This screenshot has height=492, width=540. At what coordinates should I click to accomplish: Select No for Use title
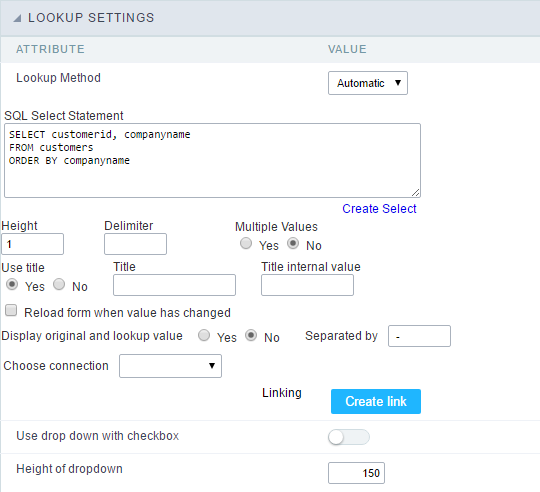(x=59, y=284)
